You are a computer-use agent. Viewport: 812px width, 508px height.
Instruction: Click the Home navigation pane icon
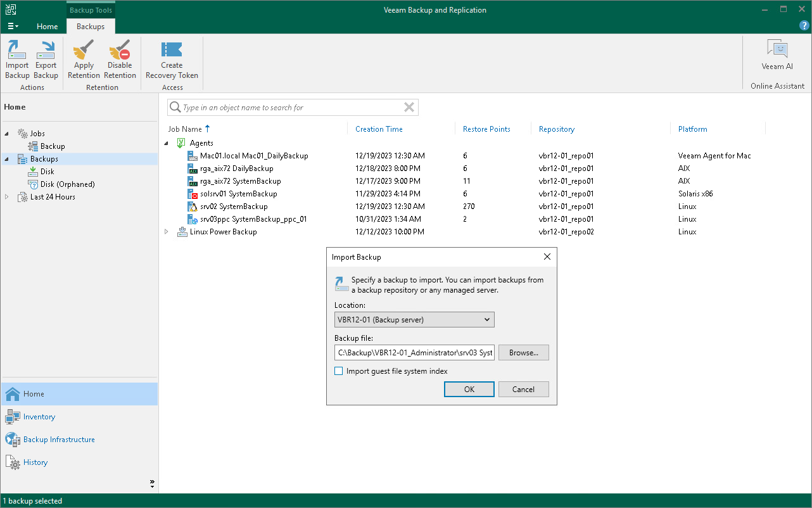click(13, 394)
